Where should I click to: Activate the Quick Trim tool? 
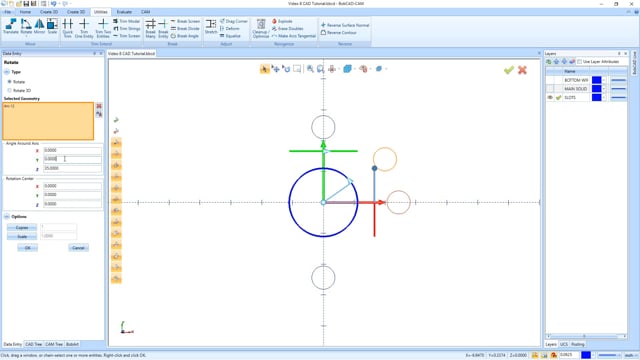click(67, 28)
